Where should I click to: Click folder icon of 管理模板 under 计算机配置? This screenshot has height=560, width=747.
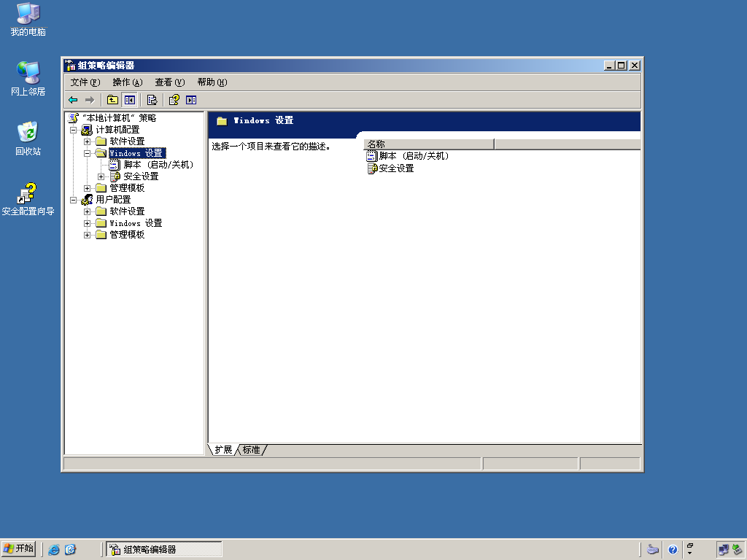pos(101,188)
